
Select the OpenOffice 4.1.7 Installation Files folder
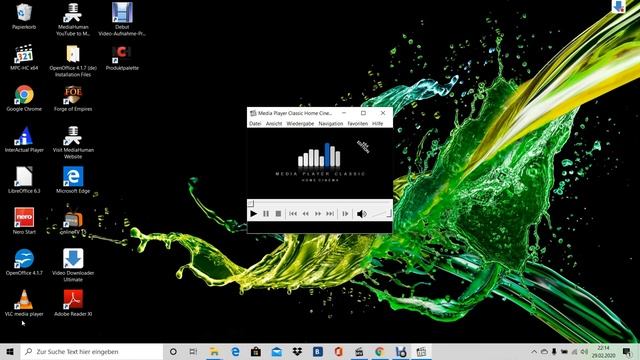[73, 61]
